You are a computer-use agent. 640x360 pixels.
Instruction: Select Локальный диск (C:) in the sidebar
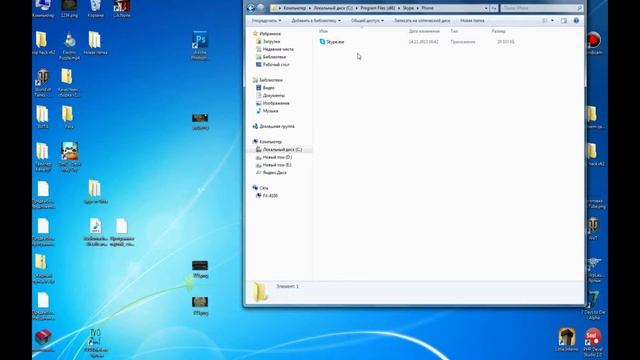point(282,149)
